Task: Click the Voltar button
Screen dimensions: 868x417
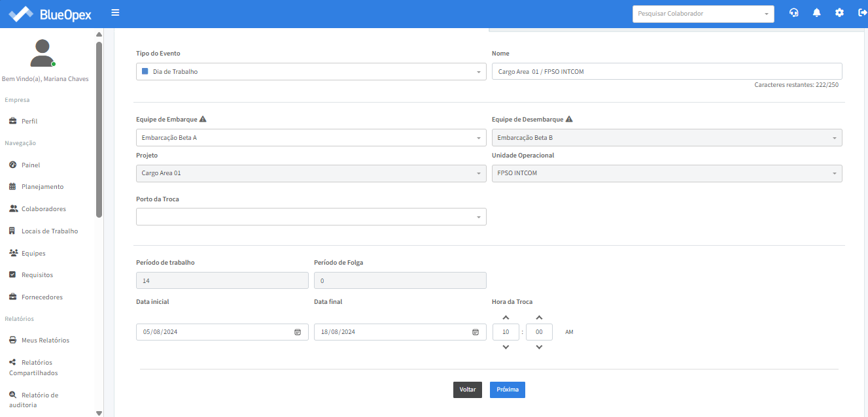Action: pyautogui.click(x=468, y=390)
